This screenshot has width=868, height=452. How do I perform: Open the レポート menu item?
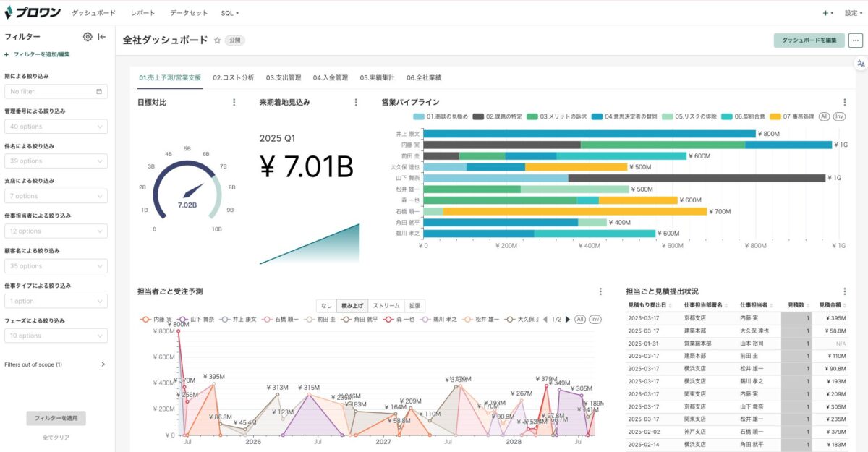(x=142, y=13)
